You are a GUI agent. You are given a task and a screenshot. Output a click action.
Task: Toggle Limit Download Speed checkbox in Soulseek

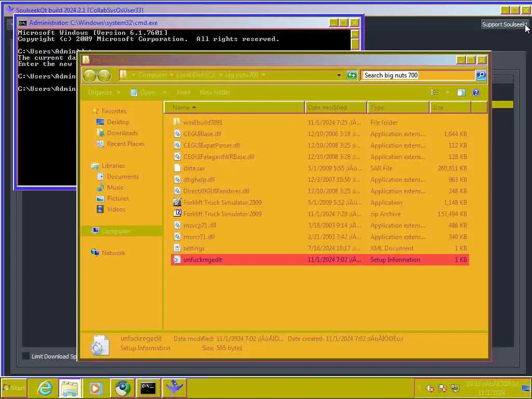(26, 356)
